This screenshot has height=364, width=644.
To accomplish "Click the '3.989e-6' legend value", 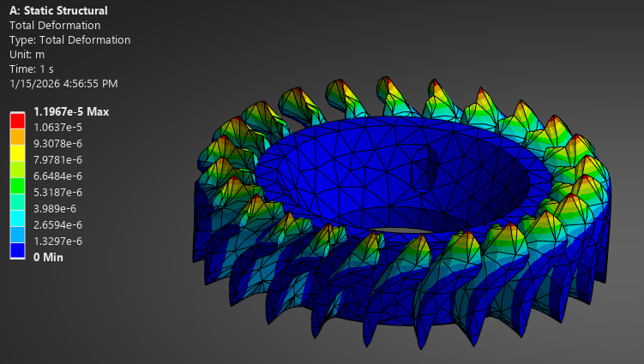I will 55,209.
